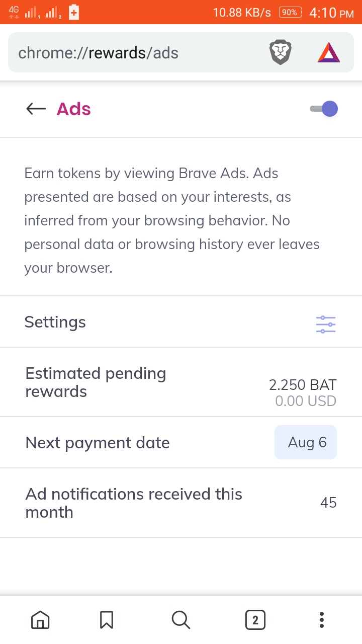362x644 pixels.
Task: Tap the 4:10 PM clock in status bar
Action: 331,13
